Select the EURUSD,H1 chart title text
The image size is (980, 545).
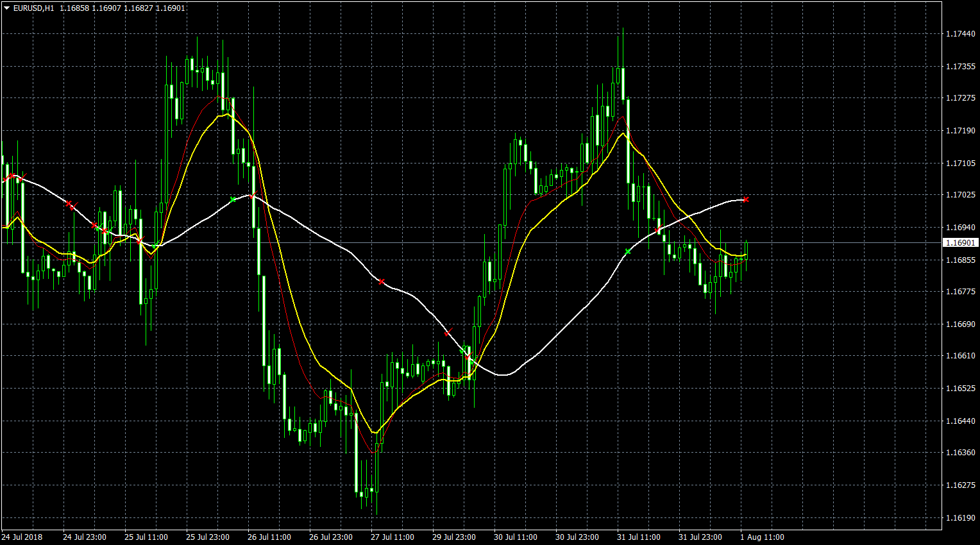[33, 8]
